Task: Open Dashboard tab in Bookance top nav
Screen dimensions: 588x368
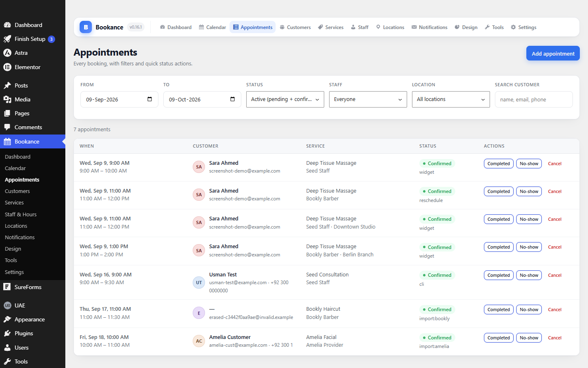Action: 176,27
